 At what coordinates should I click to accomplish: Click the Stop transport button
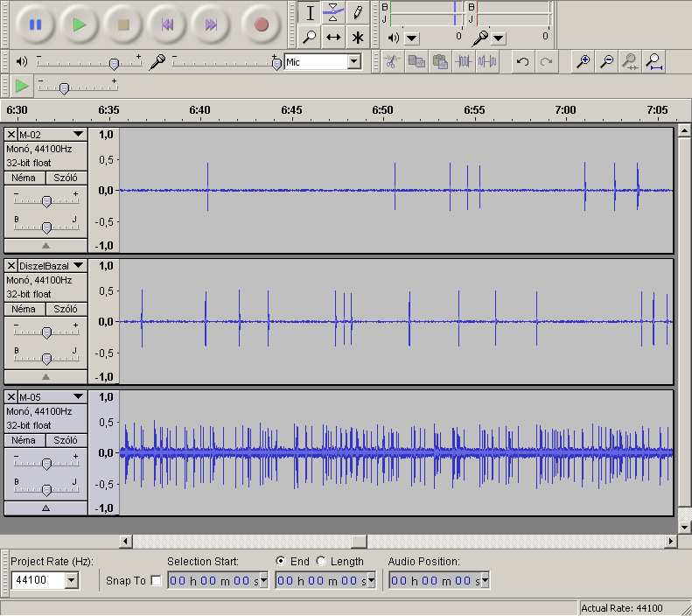(x=123, y=24)
